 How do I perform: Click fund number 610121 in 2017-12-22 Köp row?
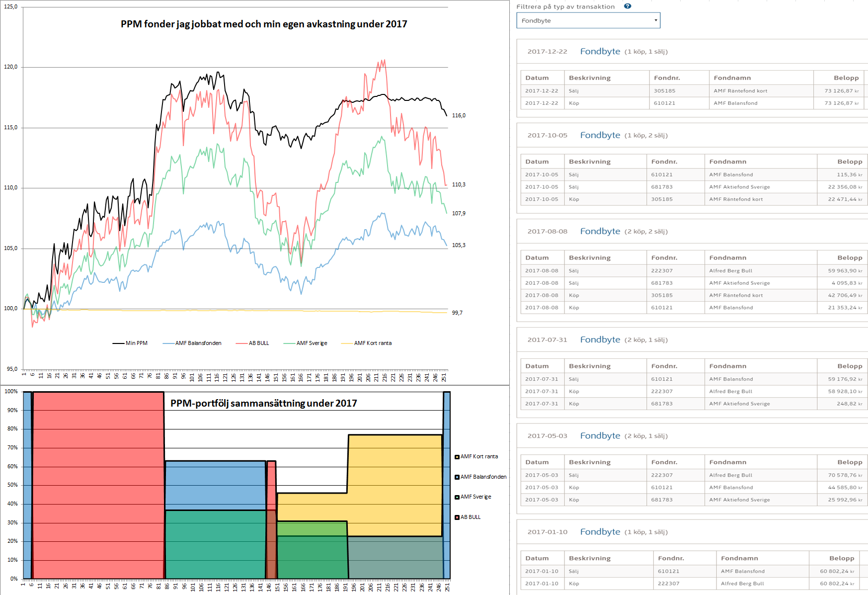coord(664,103)
